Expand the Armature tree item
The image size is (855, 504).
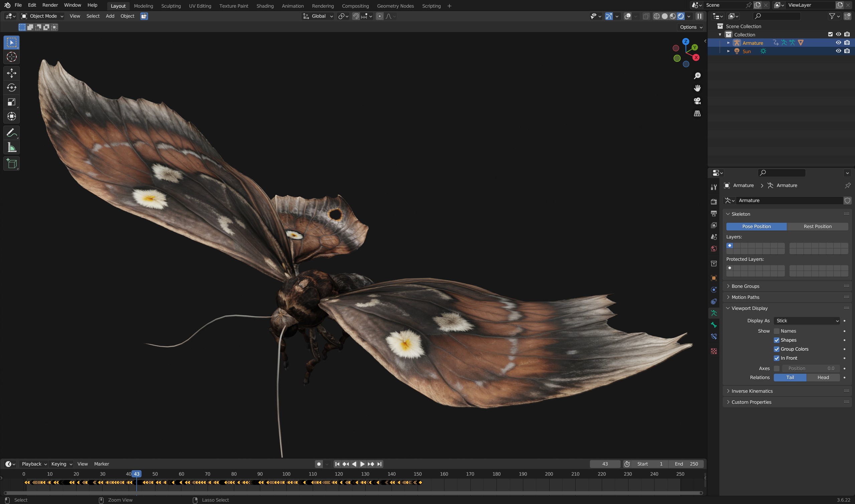tap(728, 43)
